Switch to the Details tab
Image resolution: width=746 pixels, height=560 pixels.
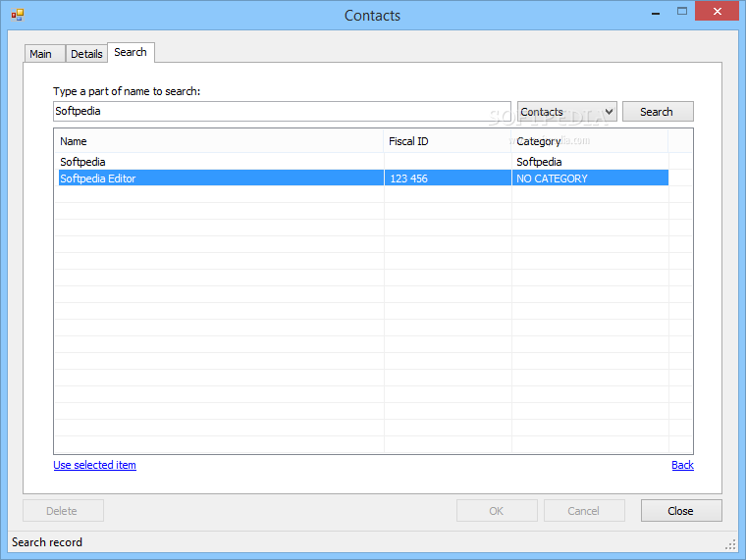(86, 54)
